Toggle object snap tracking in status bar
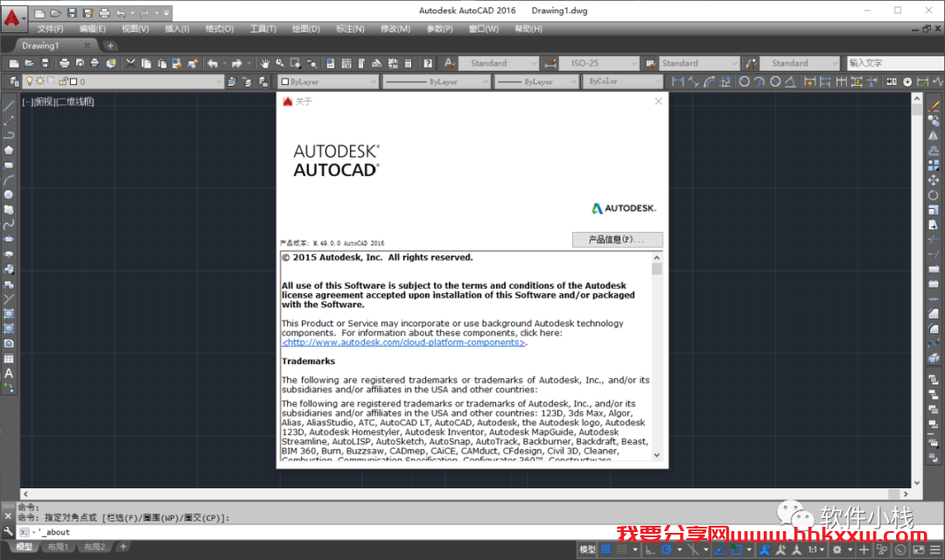 pos(719,549)
